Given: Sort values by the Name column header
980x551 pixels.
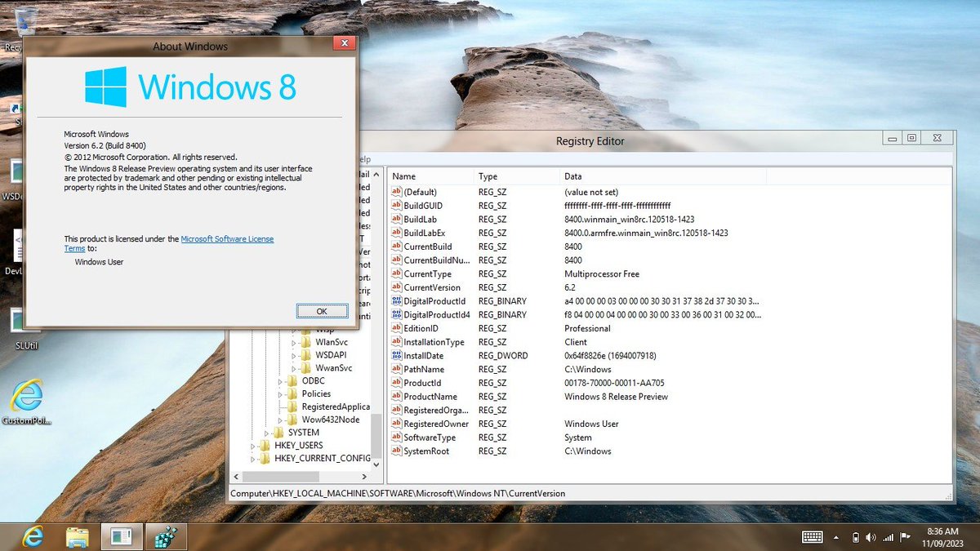Looking at the screenshot, I should tap(431, 176).
